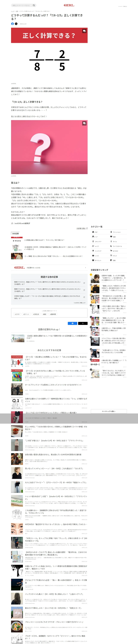The height and width of the screenshot is (644, 138).
Task: Share article via Facebook icon under the title
Action: coord(13,24)
